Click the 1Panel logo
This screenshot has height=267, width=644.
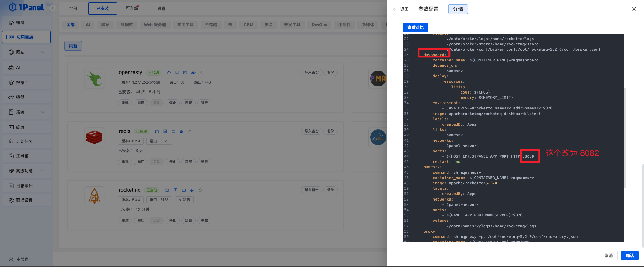pos(26,7)
